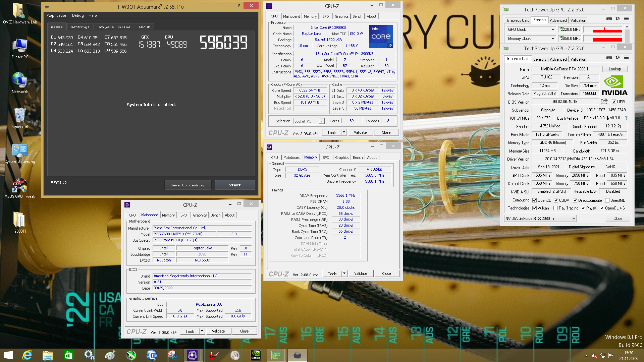Image resolution: width=644 pixels, height=362 pixels.
Task: Click refresh icon in GPU-Z Graphics Card window
Action: (618, 58)
